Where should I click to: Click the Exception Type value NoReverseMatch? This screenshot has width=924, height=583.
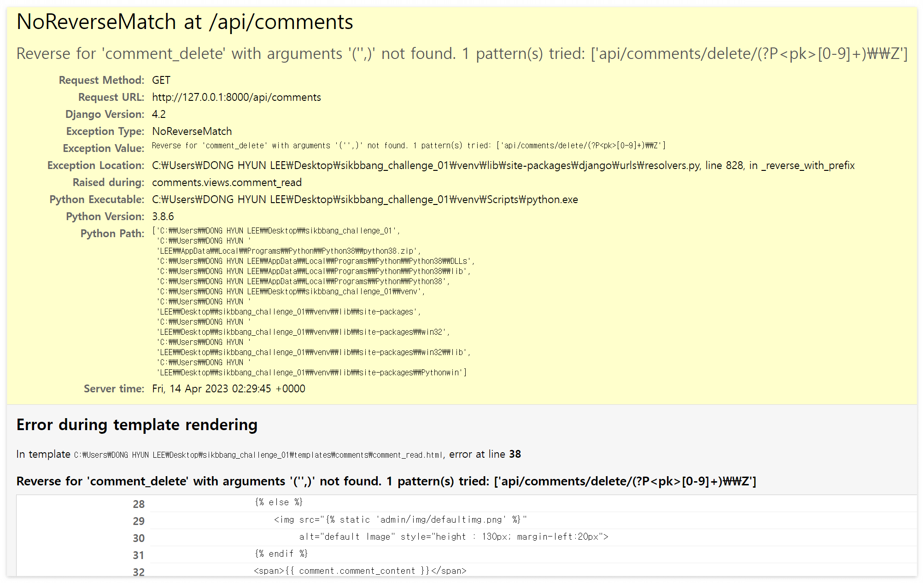192,131
